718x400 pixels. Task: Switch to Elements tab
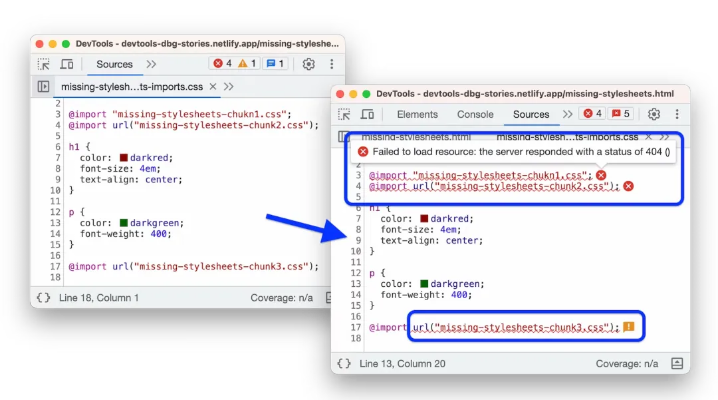click(x=417, y=115)
